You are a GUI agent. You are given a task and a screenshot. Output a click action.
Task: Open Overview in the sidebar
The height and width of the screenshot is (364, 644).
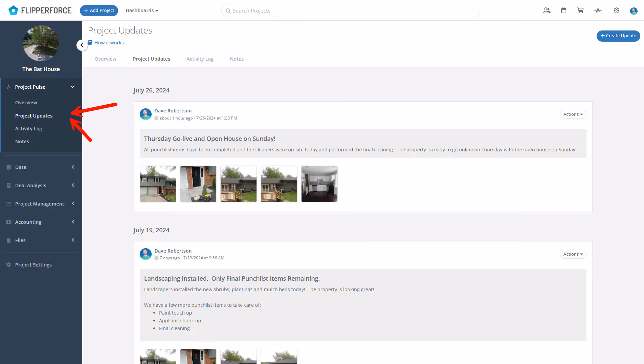pyautogui.click(x=26, y=103)
